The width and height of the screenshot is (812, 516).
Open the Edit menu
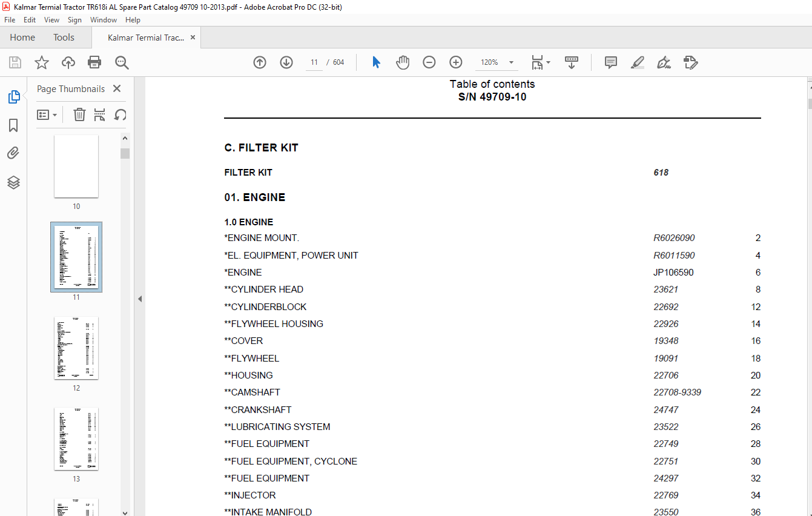click(30, 20)
